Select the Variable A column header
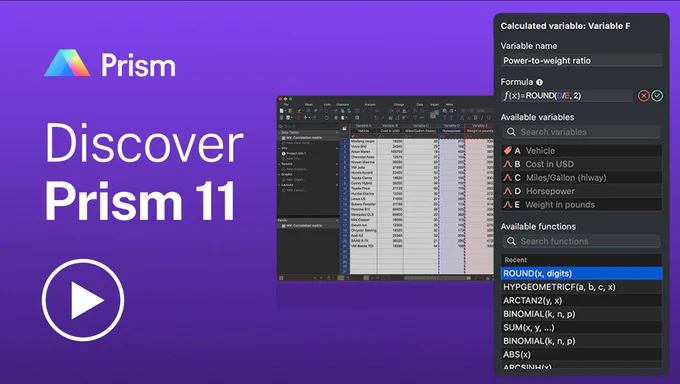Screen dimensions: 680x384 [x=363, y=125]
